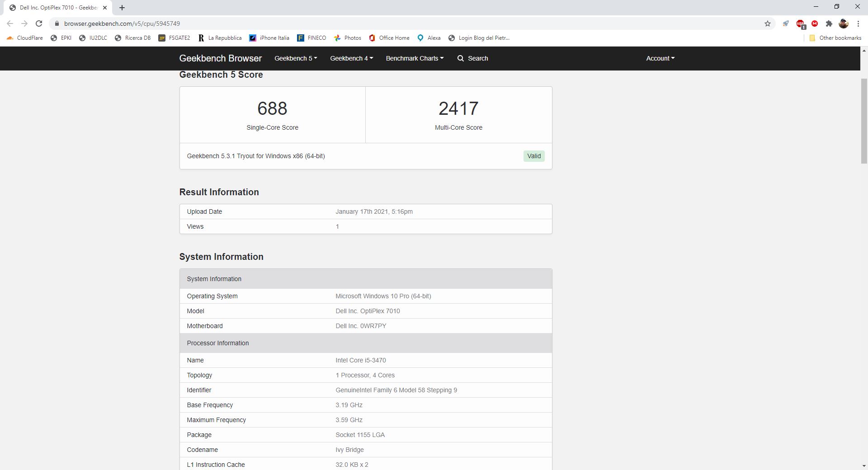The height and width of the screenshot is (470, 868).
Task: Open the IU2DLC bookmark
Action: tap(93, 38)
